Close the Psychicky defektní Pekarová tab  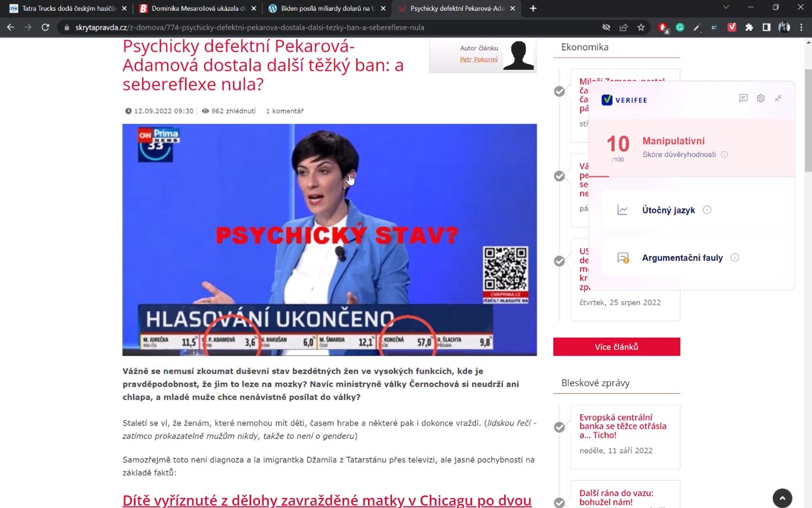[513, 8]
